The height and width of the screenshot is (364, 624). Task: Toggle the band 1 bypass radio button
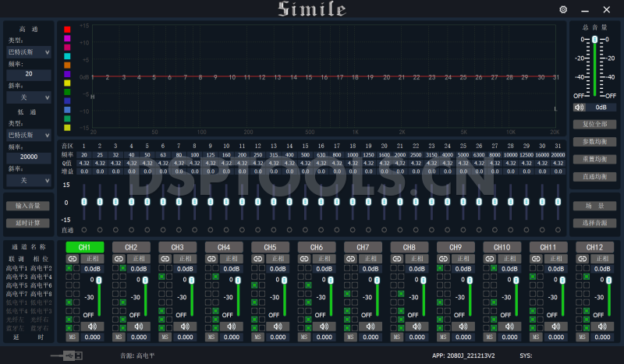[83, 230]
